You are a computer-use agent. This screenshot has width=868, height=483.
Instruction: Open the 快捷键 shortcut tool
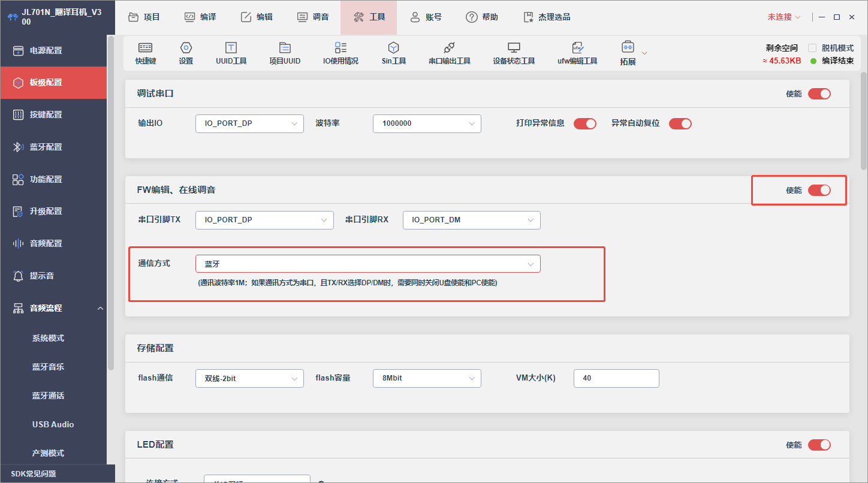point(146,53)
